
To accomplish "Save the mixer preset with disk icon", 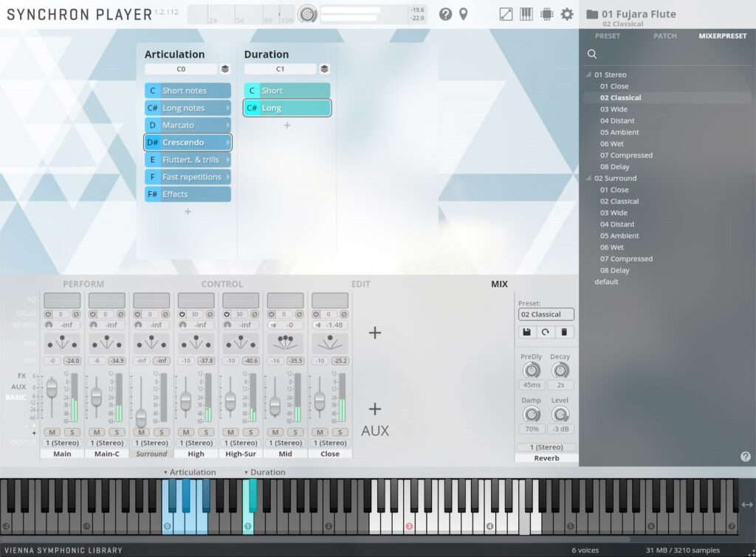I will (x=527, y=332).
